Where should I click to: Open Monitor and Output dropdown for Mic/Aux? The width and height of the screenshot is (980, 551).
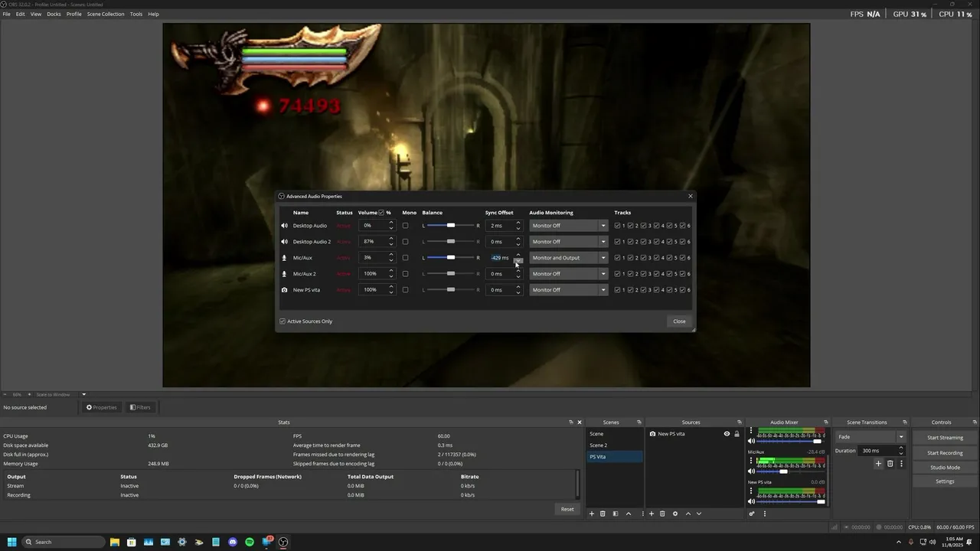click(569, 258)
